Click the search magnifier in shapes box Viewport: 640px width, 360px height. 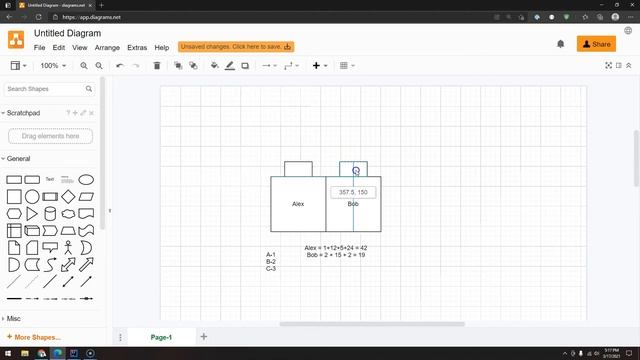coord(89,89)
